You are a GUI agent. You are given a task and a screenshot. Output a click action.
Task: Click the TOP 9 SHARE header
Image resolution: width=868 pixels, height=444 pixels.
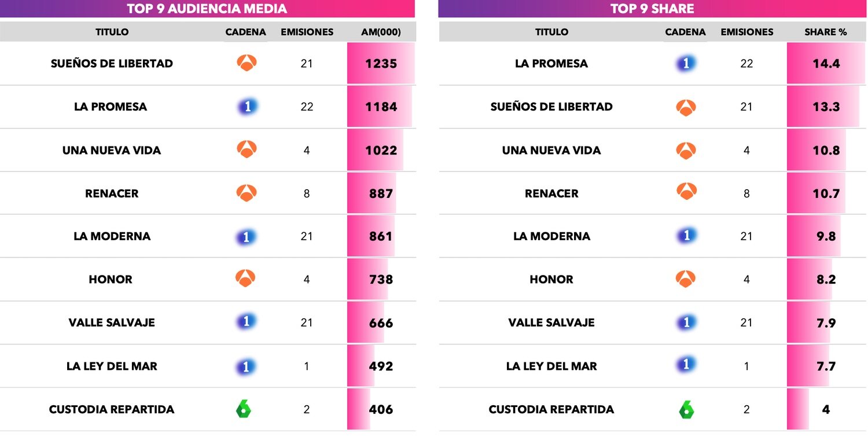[652, 9]
